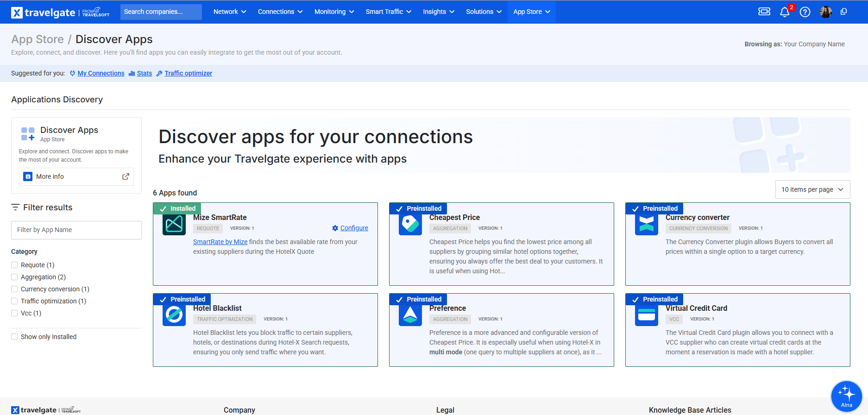Click the AGGREGATION tag on Preference
This screenshot has height=415, width=868.
click(450, 319)
